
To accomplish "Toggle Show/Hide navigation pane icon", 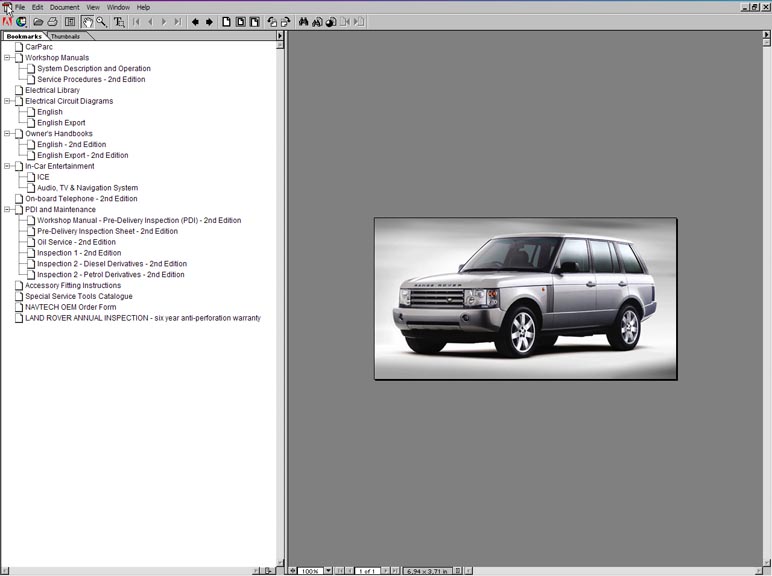I will [70, 21].
